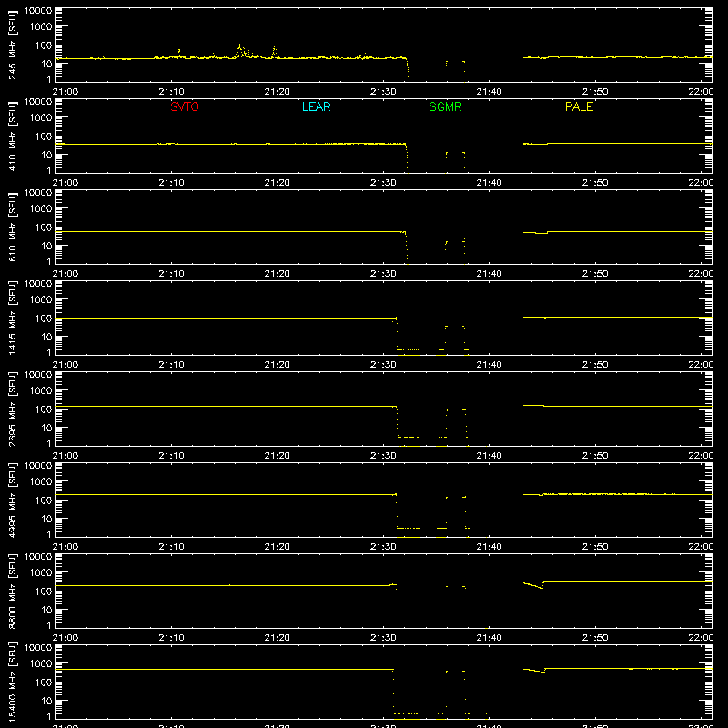The image size is (728, 728).
Task: Click the 100 tick on the 610 MHz plot
Action: [x=44, y=227]
